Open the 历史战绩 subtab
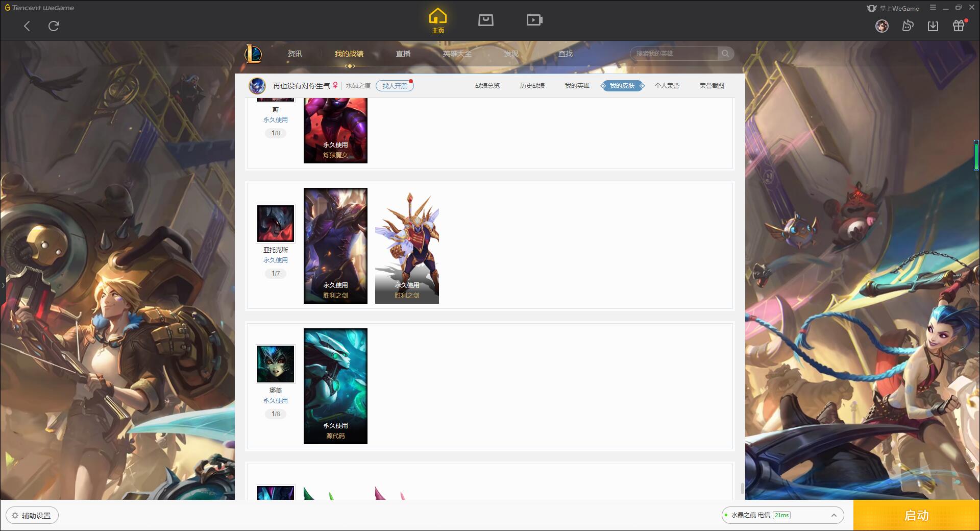 (532, 86)
